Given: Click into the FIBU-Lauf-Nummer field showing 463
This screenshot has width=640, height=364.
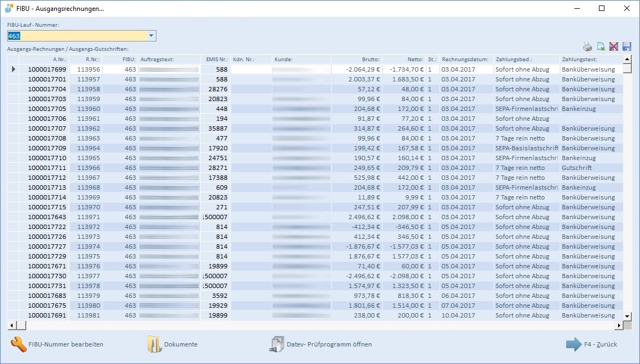Looking at the screenshot, I should 77,36.
